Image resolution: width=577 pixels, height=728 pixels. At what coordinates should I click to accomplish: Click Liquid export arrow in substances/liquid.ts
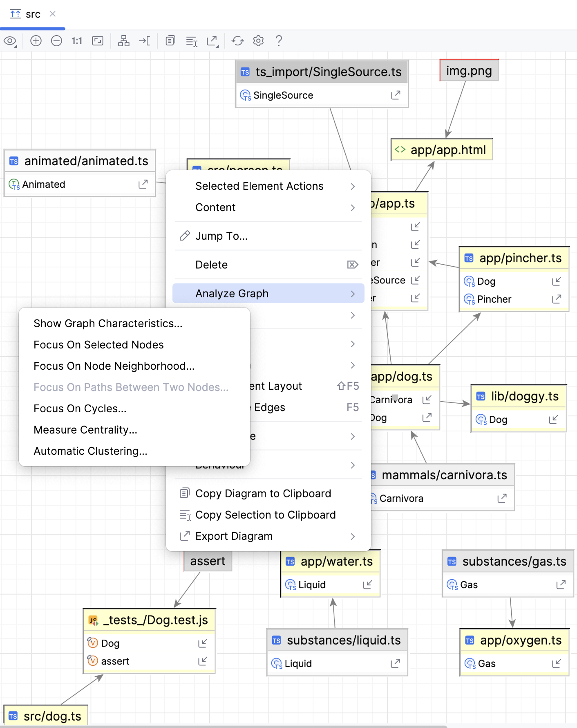[x=395, y=663]
